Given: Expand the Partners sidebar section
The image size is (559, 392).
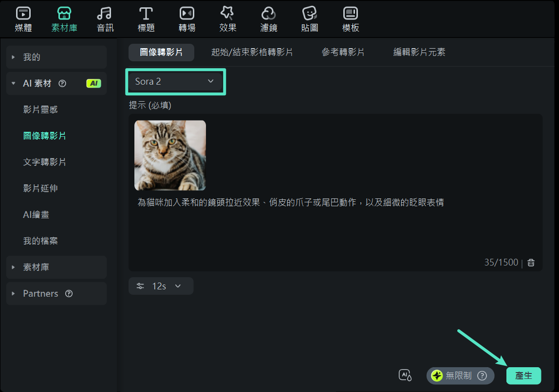Looking at the screenshot, I should 40,293.
